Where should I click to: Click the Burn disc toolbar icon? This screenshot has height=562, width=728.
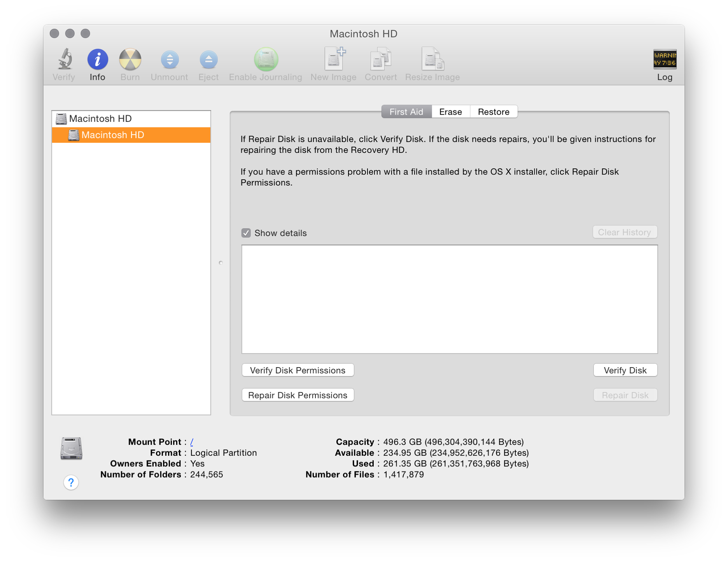click(x=130, y=59)
